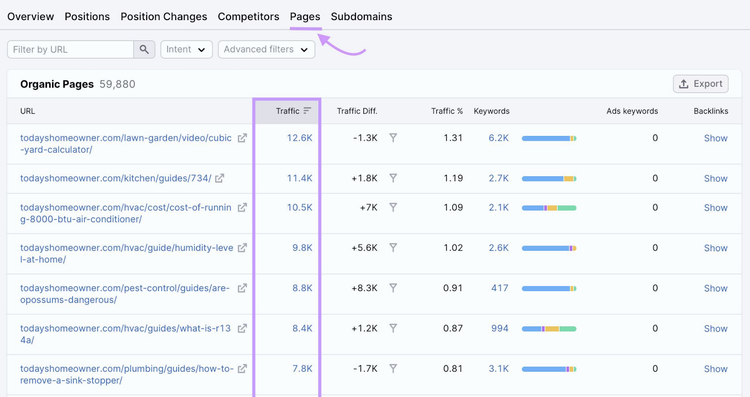The width and height of the screenshot is (750, 397).
Task: Open the Intent dropdown filter
Action: pos(187,49)
